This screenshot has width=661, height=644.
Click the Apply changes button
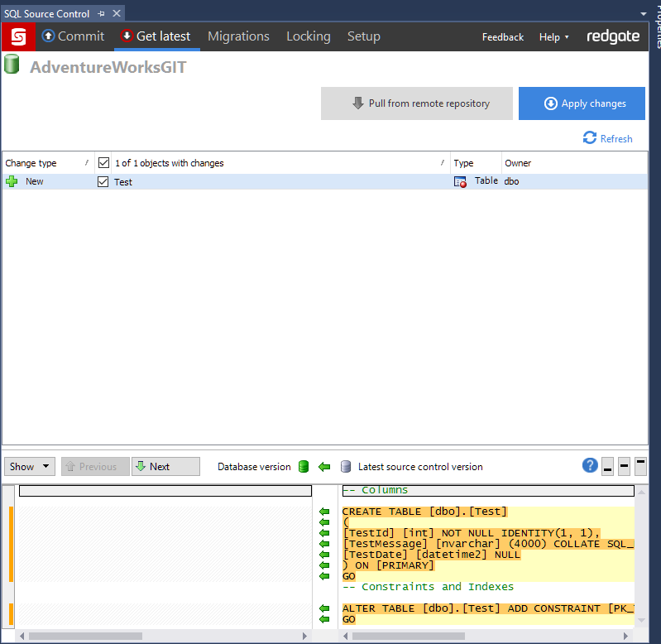point(582,103)
